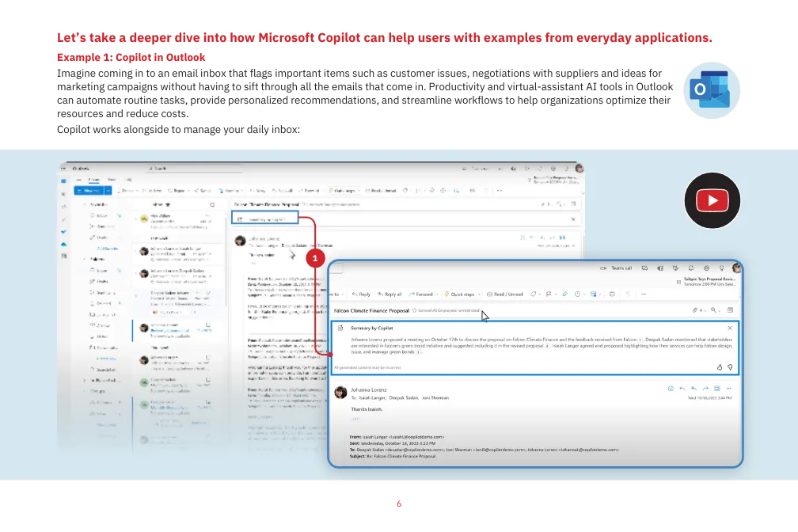Open the apps grid icon on Johanna's message

(717, 389)
